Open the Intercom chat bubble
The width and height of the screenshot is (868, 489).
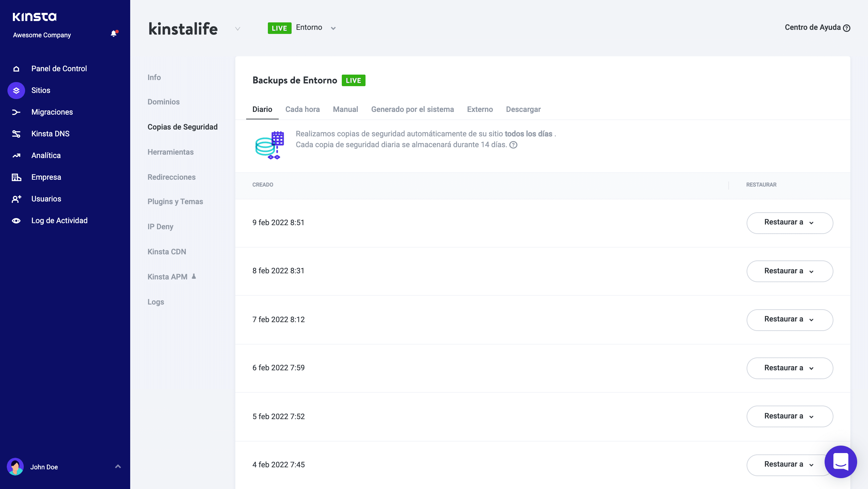point(840,462)
